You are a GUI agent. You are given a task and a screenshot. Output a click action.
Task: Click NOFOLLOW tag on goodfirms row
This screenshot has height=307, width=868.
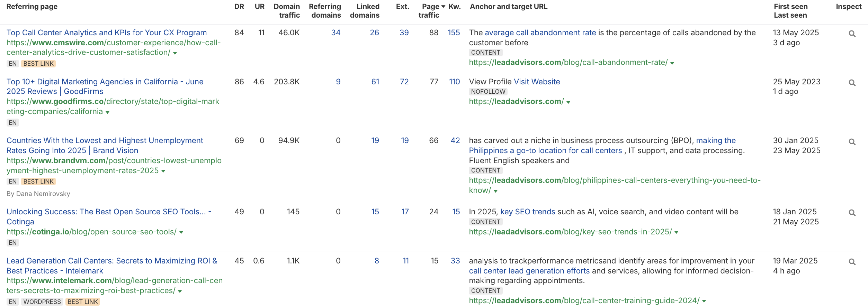(x=488, y=92)
